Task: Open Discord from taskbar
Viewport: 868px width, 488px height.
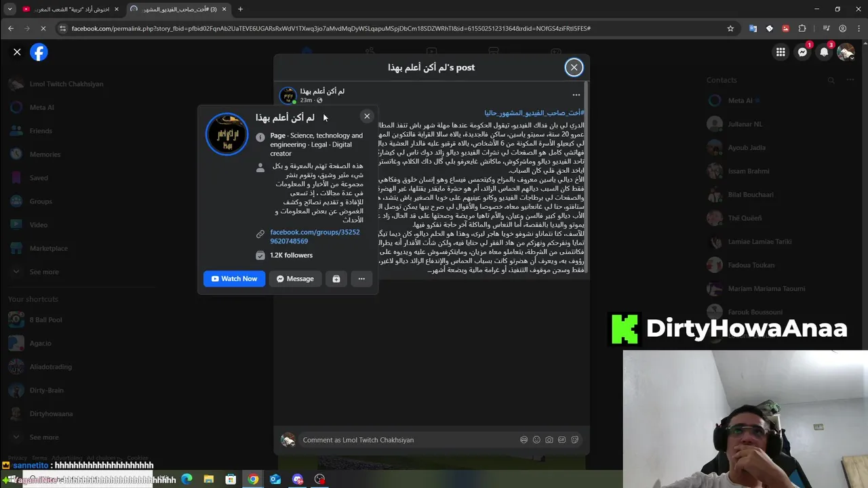Action: coord(298,479)
